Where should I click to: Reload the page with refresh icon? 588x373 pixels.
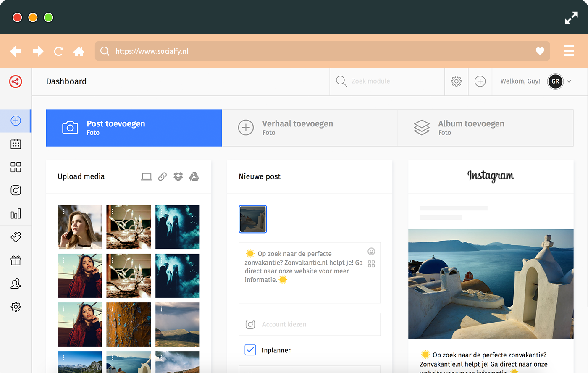(x=59, y=51)
